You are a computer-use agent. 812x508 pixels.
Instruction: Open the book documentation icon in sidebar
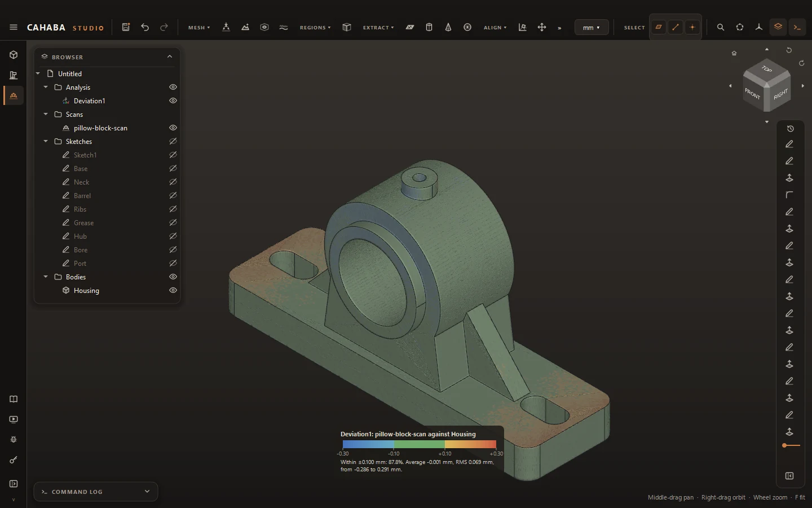pos(14,399)
